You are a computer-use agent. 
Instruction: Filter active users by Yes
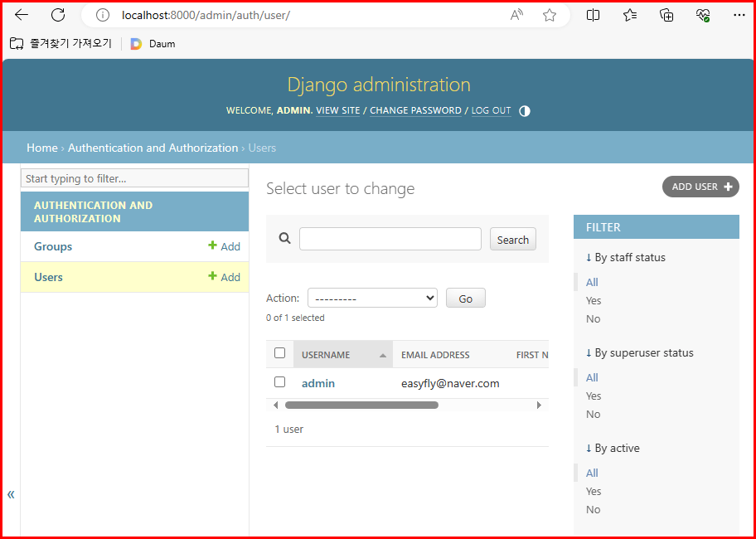pyautogui.click(x=594, y=491)
